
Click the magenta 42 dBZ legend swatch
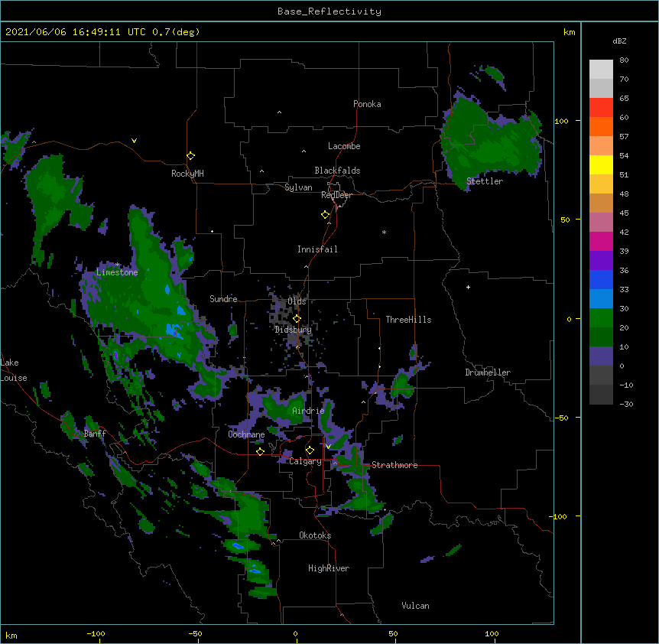[601, 241]
